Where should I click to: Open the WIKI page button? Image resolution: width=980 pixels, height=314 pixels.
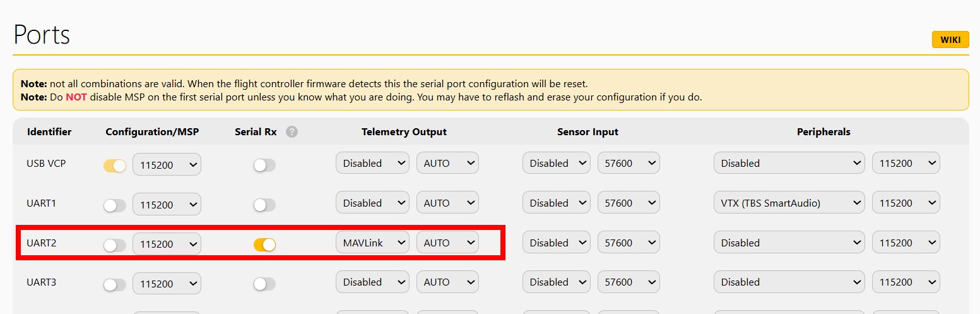tap(950, 40)
